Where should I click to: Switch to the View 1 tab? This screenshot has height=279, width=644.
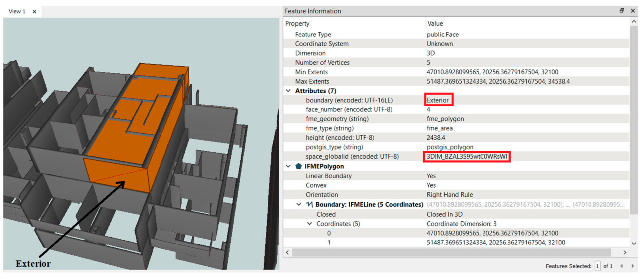click(x=17, y=12)
